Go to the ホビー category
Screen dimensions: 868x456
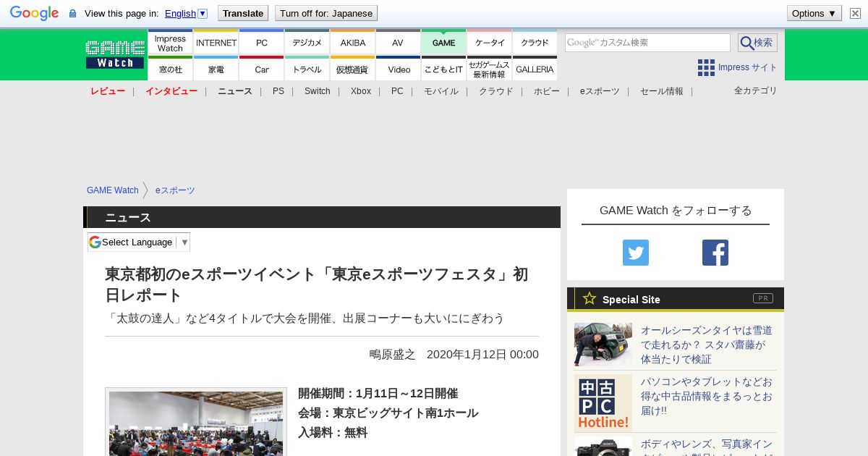547,91
